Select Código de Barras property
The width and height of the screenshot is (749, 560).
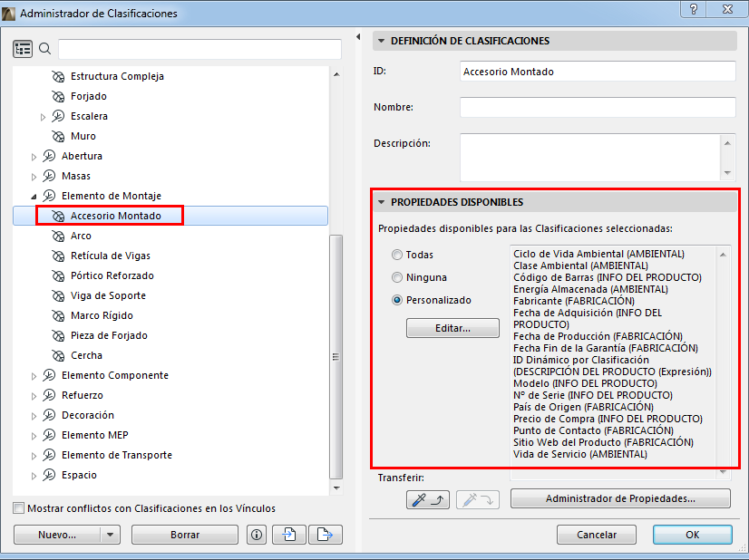(x=608, y=278)
